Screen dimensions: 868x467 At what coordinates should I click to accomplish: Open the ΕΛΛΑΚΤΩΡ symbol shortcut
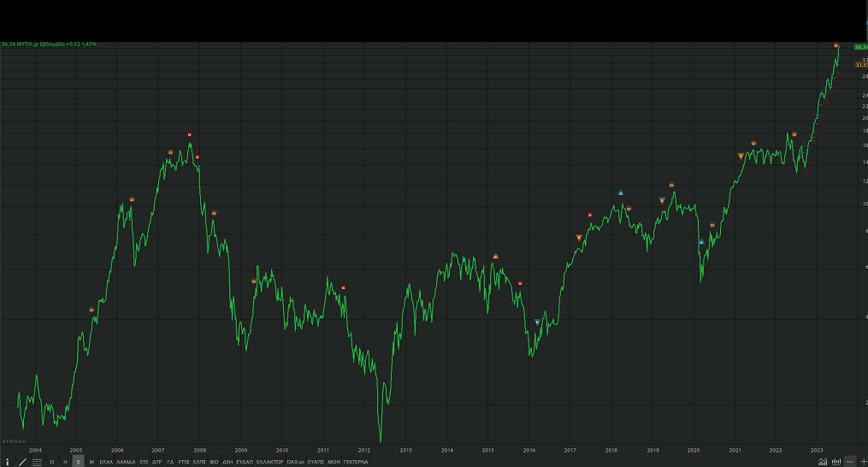pyautogui.click(x=269, y=462)
